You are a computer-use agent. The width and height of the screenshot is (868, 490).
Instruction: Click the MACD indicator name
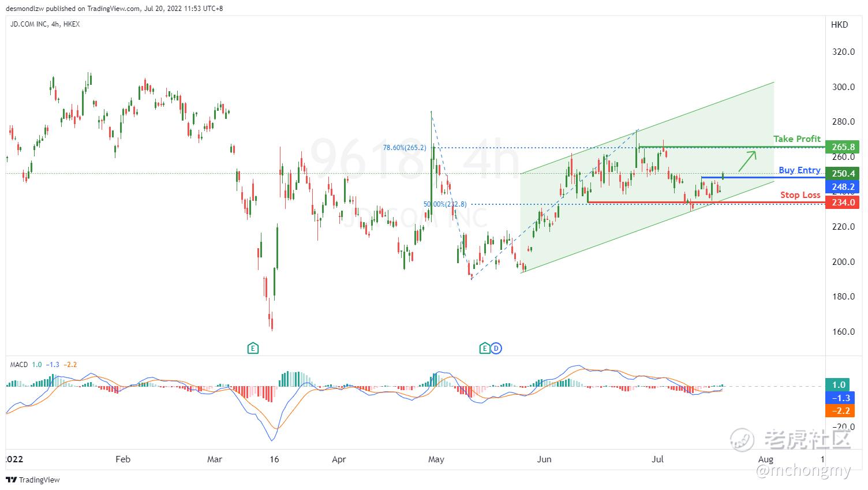pyautogui.click(x=19, y=365)
